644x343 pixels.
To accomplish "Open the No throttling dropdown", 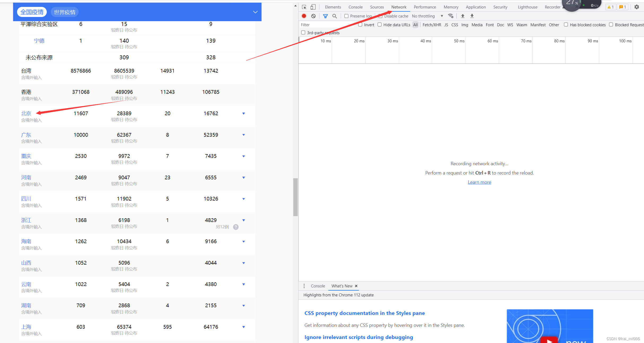I will tap(427, 16).
